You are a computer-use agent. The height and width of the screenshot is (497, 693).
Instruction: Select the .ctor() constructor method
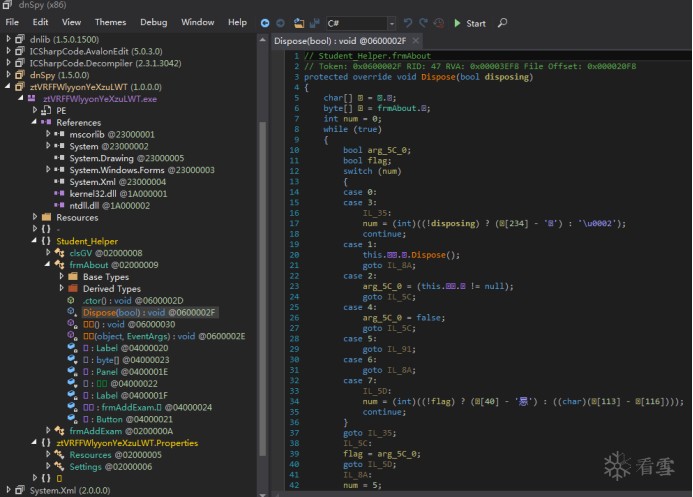pyautogui.click(x=133, y=300)
